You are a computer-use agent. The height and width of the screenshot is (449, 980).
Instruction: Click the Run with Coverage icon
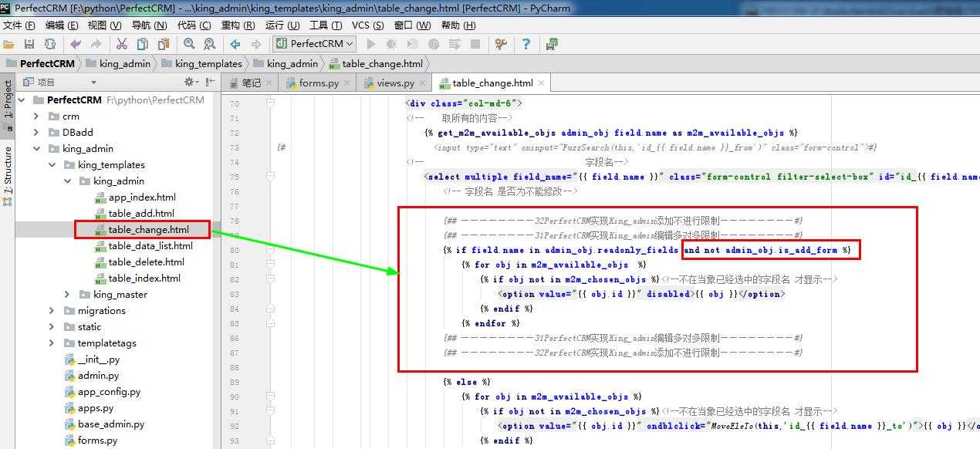click(x=413, y=44)
